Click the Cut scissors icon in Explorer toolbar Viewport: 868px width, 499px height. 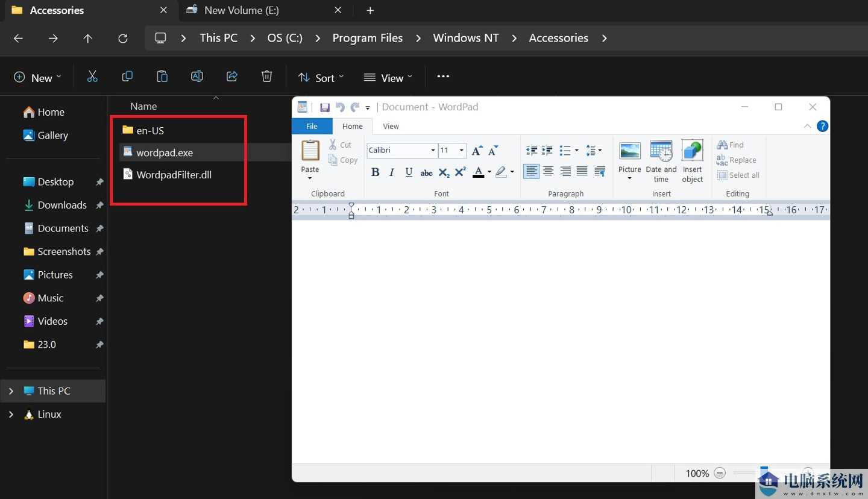click(x=92, y=77)
